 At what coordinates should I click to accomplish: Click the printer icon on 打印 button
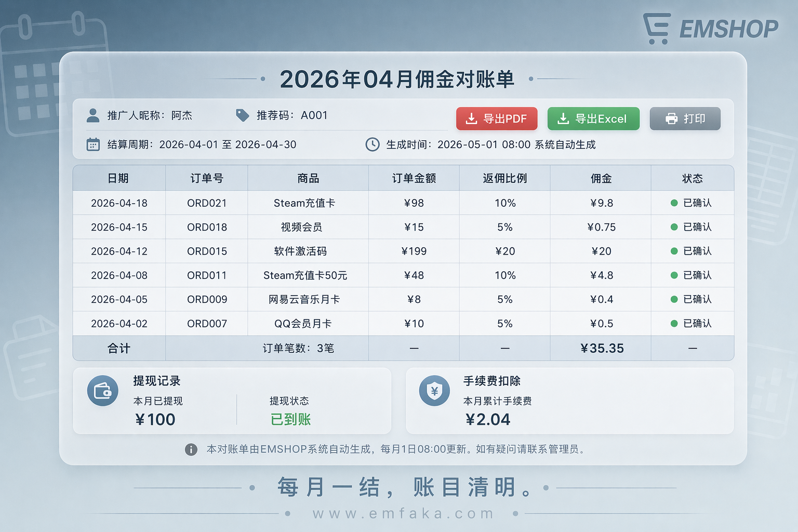point(670,118)
